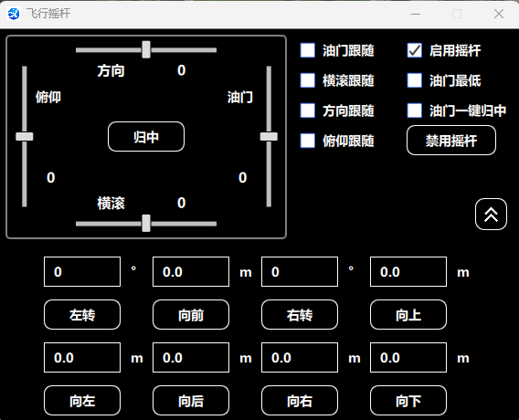Check the 油门最低 checkbox
The height and width of the screenshot is (420, 519).
tap(415, 80)
